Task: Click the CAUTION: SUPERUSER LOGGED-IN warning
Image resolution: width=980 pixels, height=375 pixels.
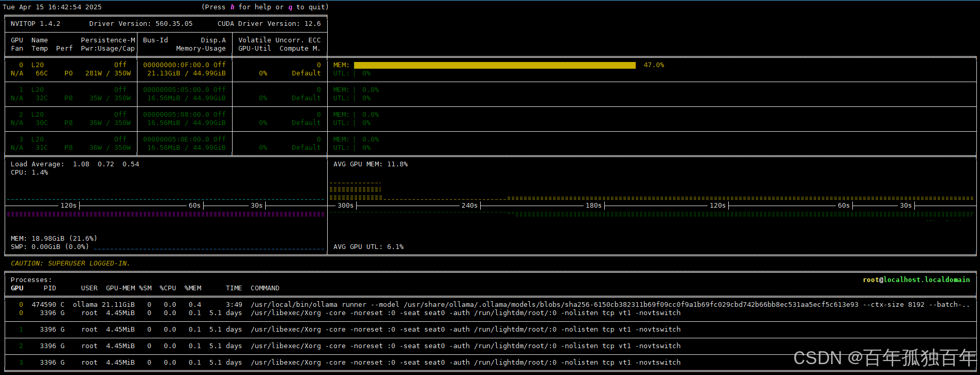Action: [x=71, y=263]
